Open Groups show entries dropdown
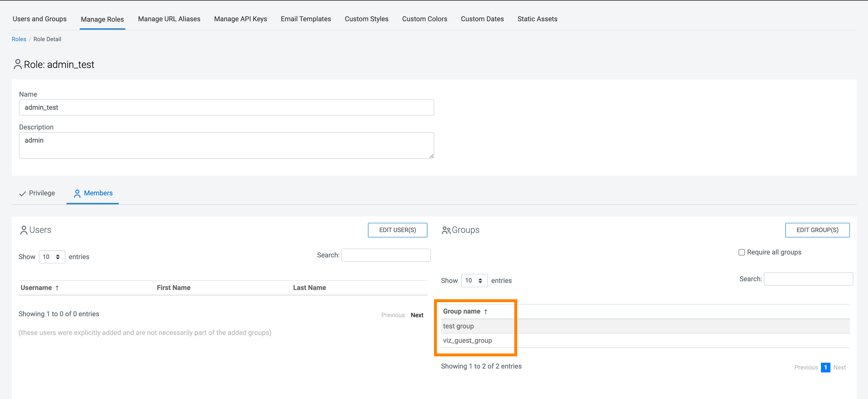This screenshot has height=399, width=868. (474, 281)
